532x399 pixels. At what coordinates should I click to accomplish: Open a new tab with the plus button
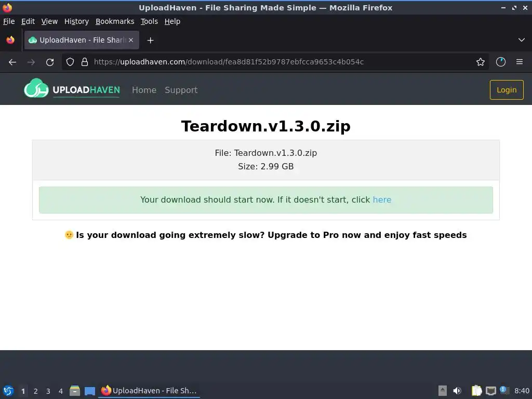(150, 41)
